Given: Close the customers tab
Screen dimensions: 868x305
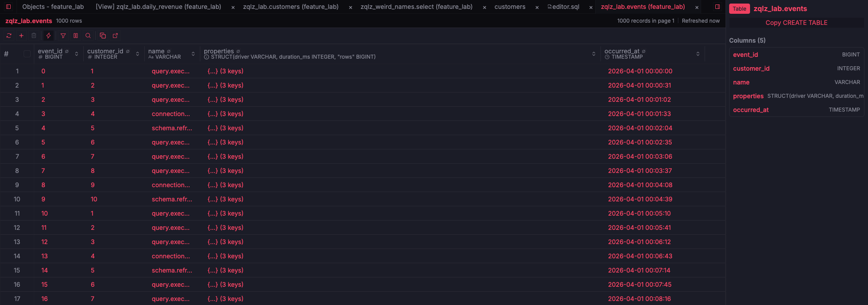Looking at the screenshot, I should [537, 7].
